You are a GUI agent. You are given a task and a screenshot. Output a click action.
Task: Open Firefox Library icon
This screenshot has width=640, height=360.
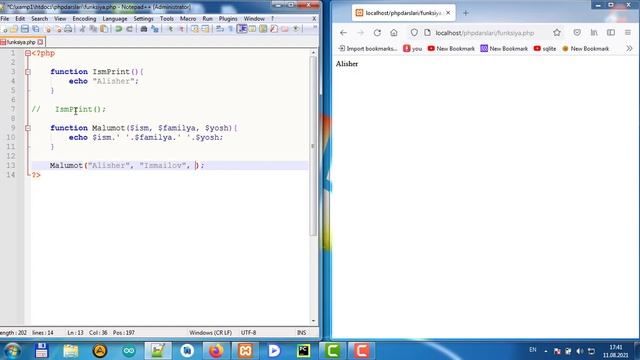[x=594, y=33]
